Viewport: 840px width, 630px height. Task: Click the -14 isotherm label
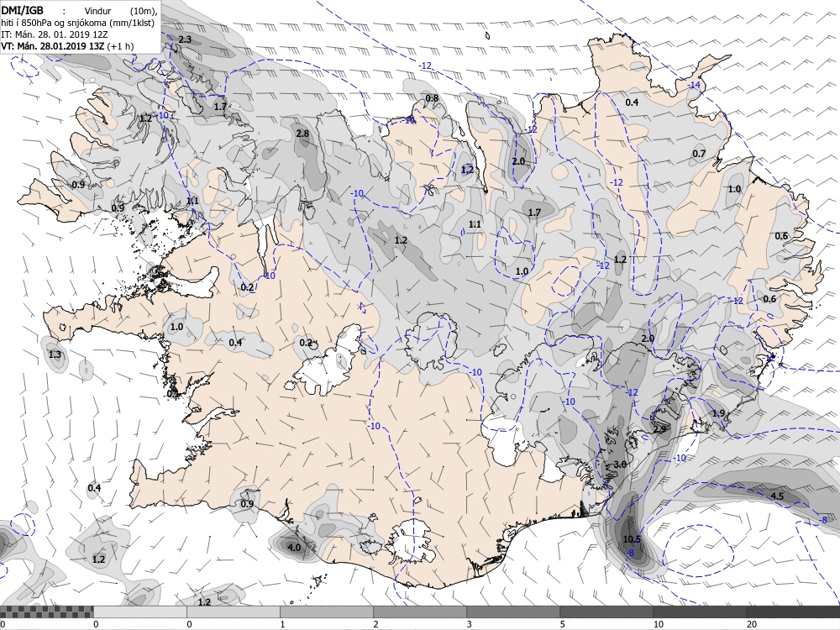(695, 85)
